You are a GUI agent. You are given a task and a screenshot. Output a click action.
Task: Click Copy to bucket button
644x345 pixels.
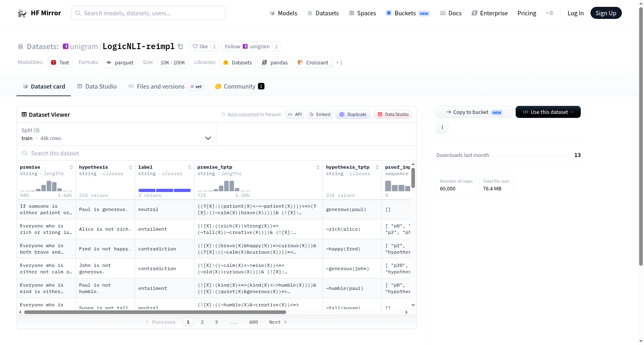coord(474,112)
